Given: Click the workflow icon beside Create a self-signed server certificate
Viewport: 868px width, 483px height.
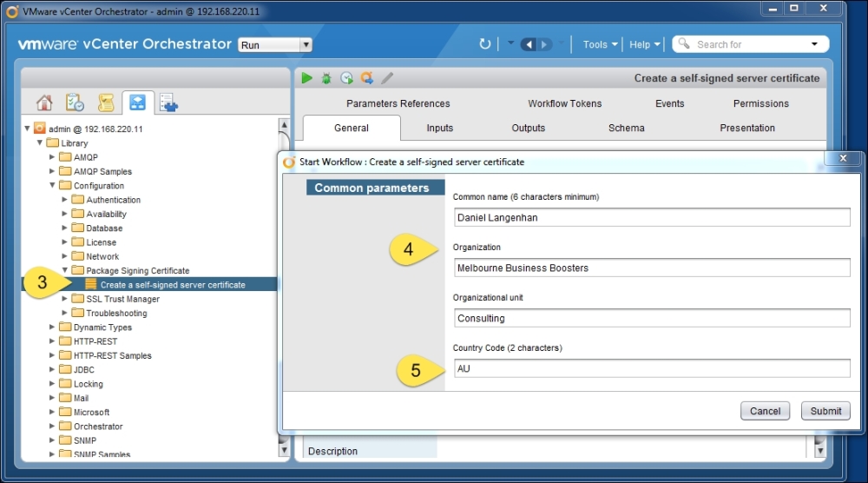Looking at the screenshot, I should (90, 285).
